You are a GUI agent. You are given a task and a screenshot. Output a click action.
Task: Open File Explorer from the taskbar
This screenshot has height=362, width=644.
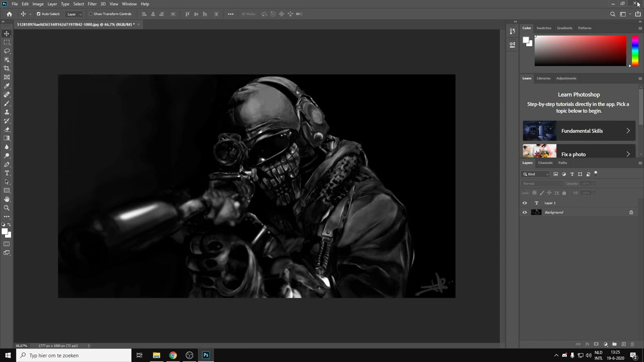(156, 355)
